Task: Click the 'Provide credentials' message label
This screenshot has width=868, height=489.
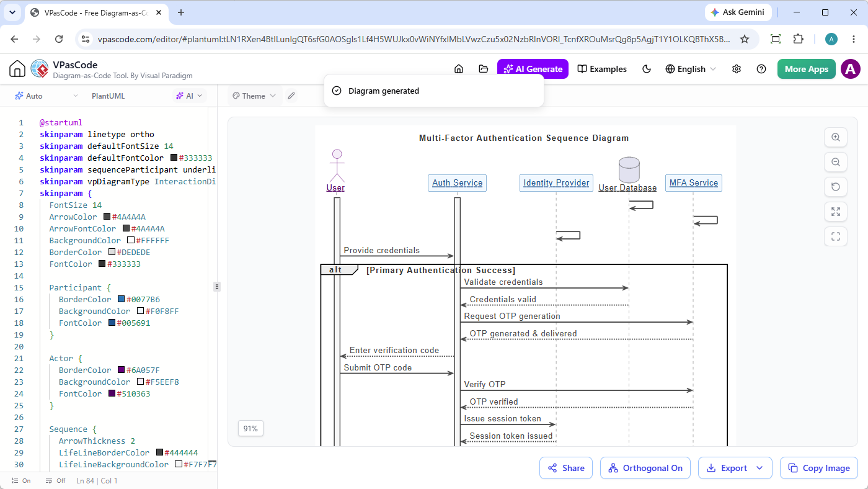Action: click(x=382, y=251)
